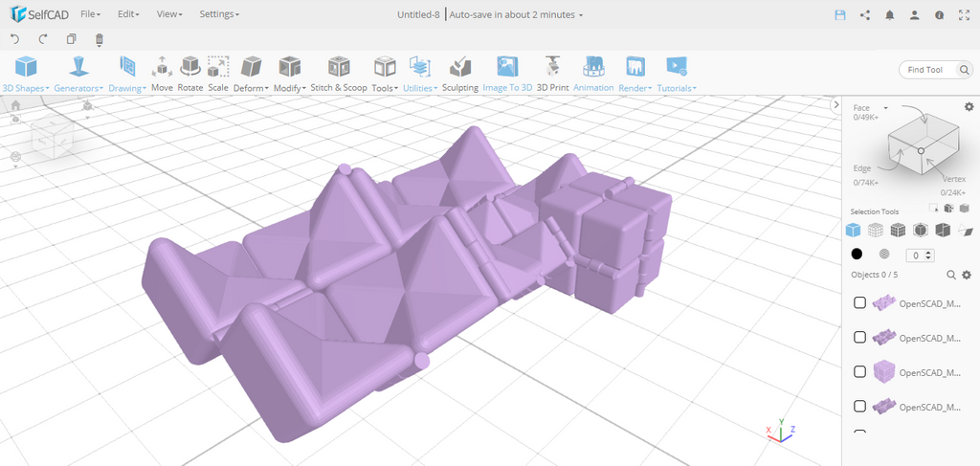
Task: Open the Edit menu
Action: (x=128, y=13)
